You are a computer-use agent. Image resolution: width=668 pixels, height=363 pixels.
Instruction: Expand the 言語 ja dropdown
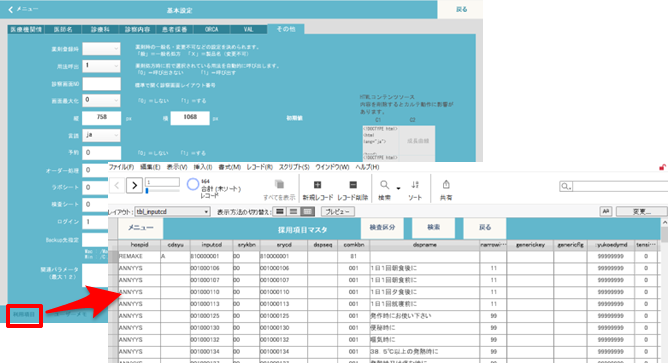[101, 135]
